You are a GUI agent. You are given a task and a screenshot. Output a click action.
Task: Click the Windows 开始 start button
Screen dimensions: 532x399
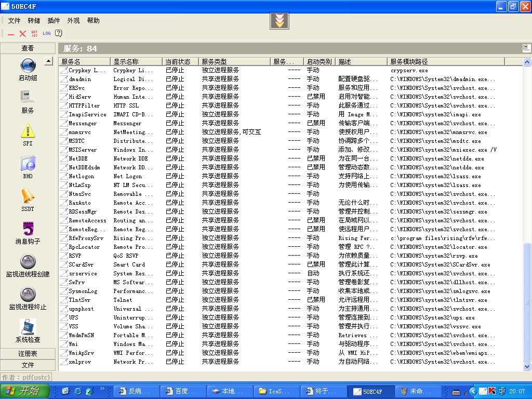pyautogui.click(x=25, y=391)
